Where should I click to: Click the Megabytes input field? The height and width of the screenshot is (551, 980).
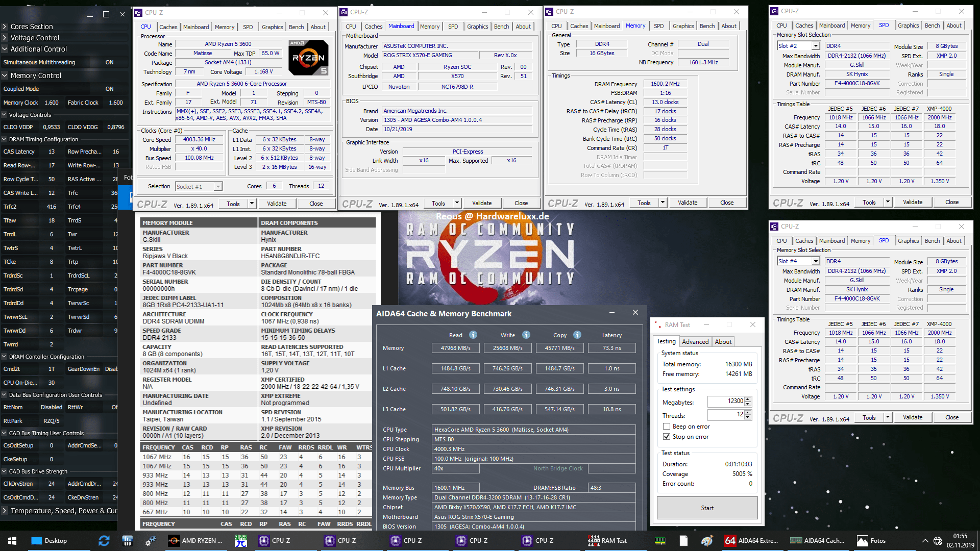[x=726, y=402]
